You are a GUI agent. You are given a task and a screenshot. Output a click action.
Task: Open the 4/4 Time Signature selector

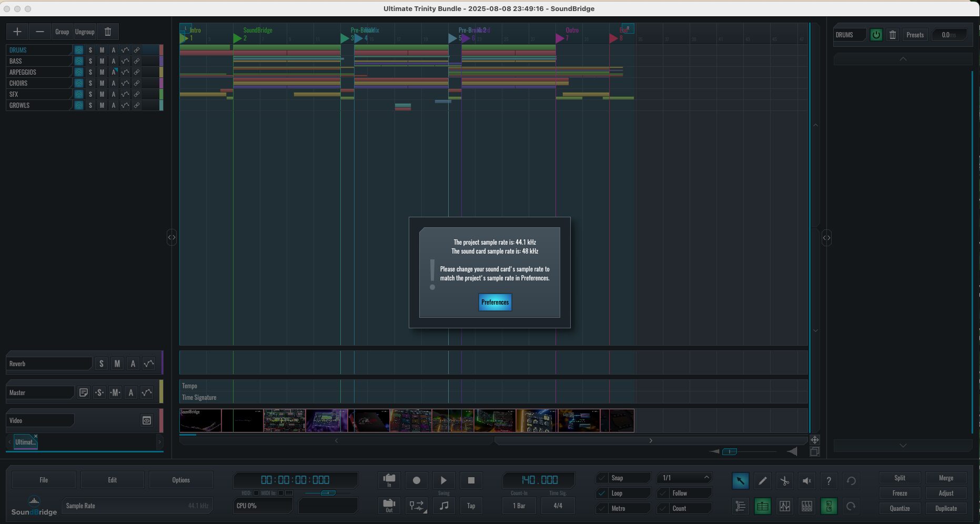pyautogui.click(x=558, y=506)
